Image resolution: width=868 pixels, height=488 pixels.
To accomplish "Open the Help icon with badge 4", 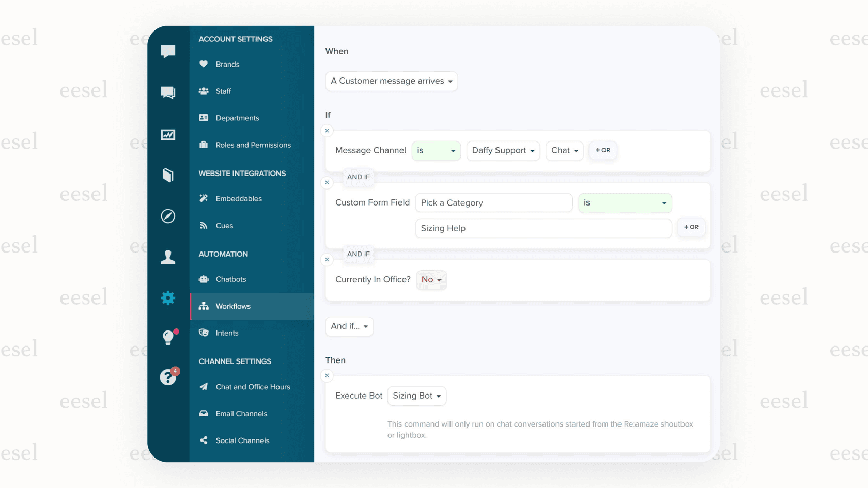I will coord(168,377).
